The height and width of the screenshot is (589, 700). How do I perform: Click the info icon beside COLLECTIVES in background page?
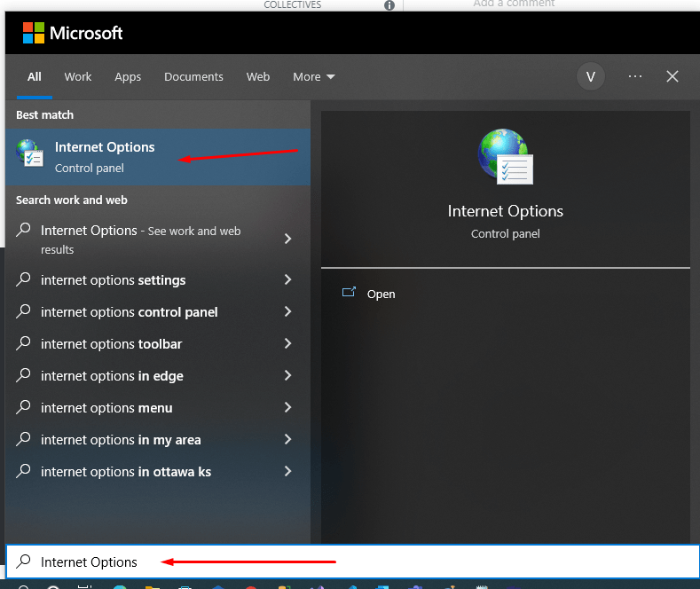pyautogui.click(x=389, y=5)
